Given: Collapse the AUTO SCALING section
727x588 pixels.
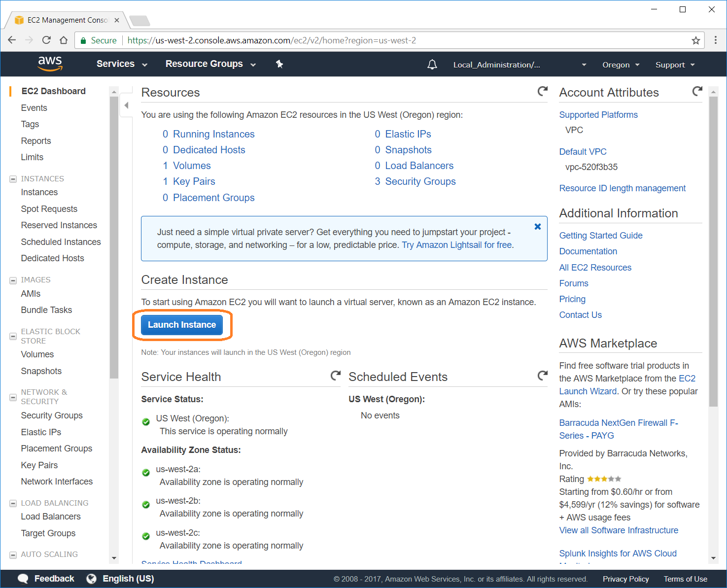Looking at the screenshot, I should 13,555.
